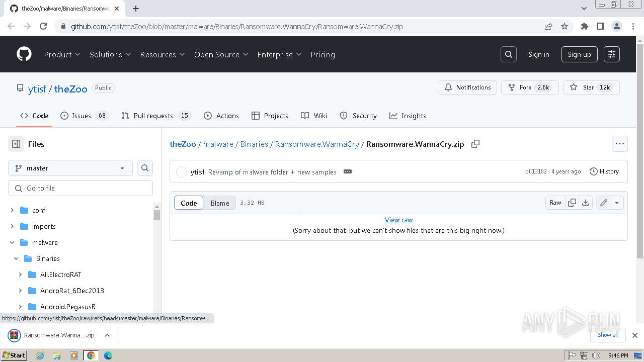Open the file History link

[x=604, y=171]
